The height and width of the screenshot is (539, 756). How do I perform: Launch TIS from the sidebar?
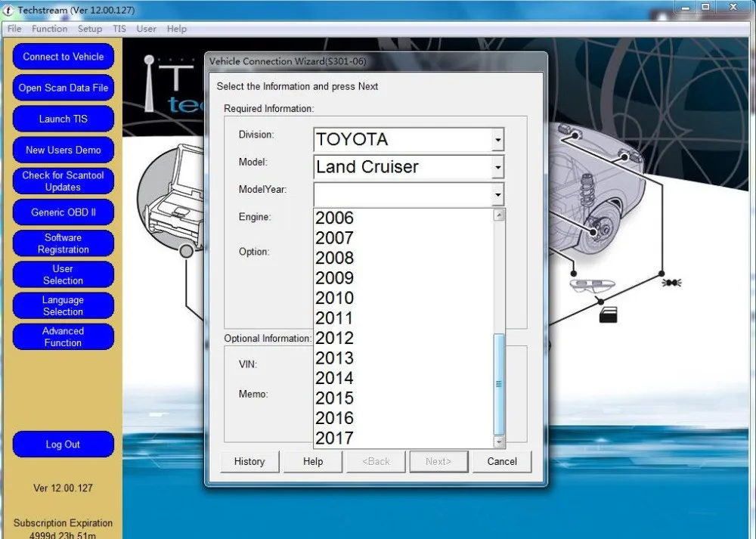click(64, 119)
